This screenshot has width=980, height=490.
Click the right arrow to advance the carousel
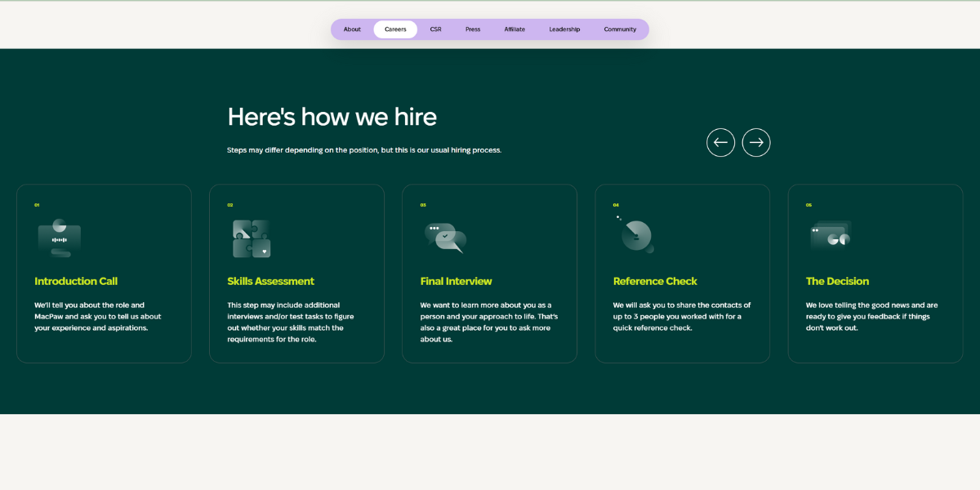(x=756, y=142)
